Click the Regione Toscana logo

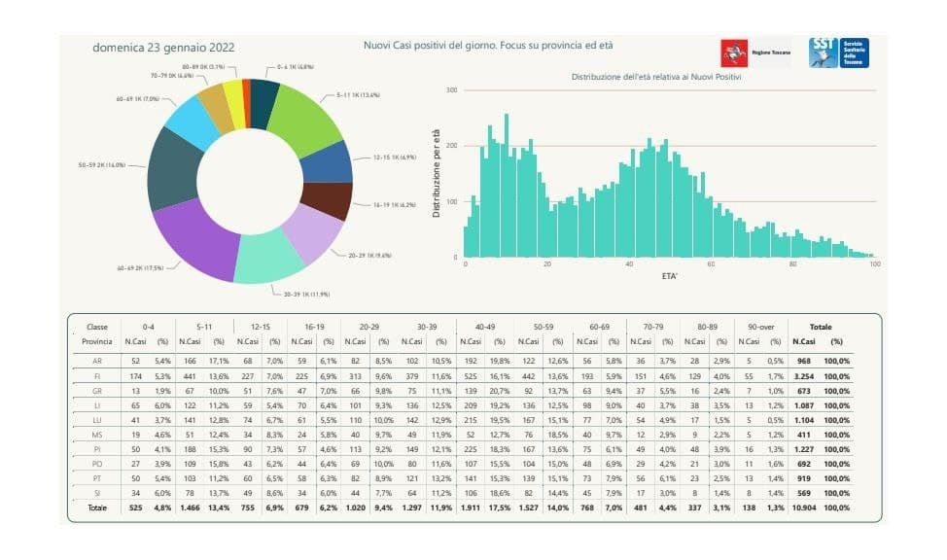pos(737,52)
